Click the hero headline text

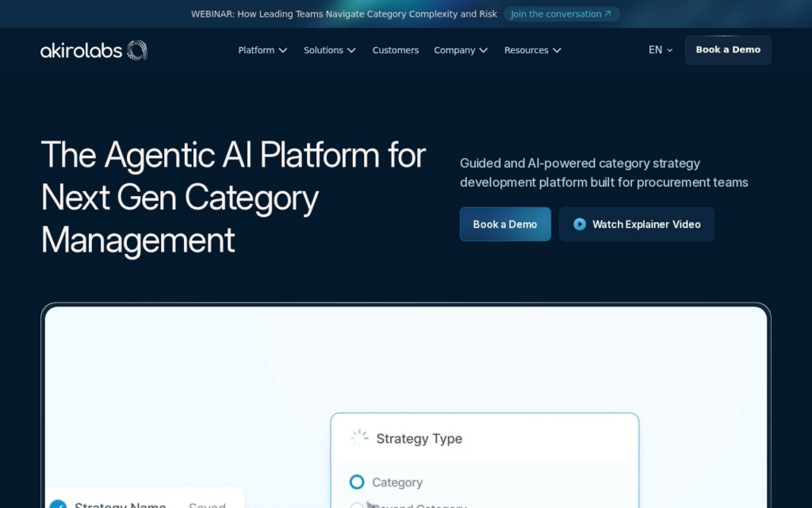click(x=233, y=198)
